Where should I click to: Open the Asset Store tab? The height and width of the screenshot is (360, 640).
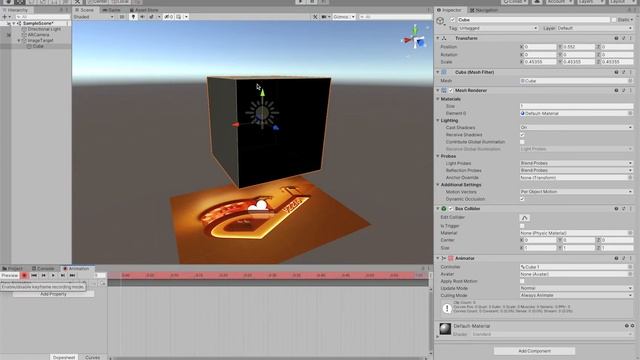[144, 10]
